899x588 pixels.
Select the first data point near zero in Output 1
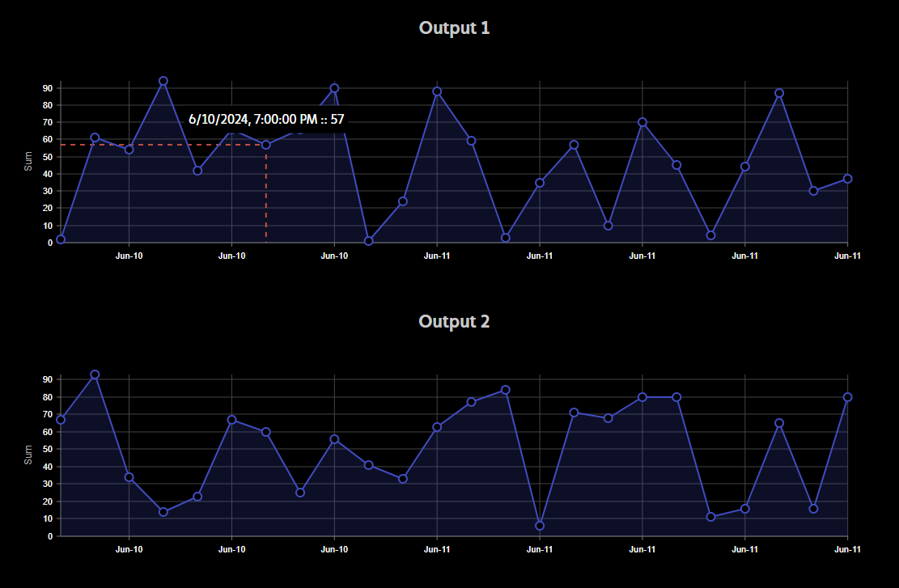pyautogui.click(x=60, y=239)
